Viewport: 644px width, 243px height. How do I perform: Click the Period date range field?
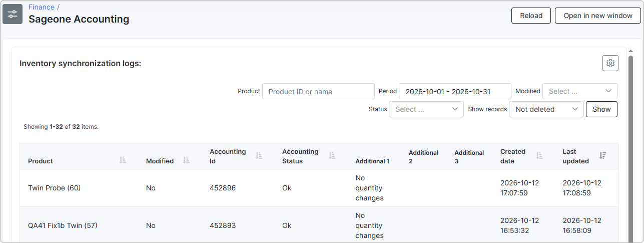tap(455, 91)
